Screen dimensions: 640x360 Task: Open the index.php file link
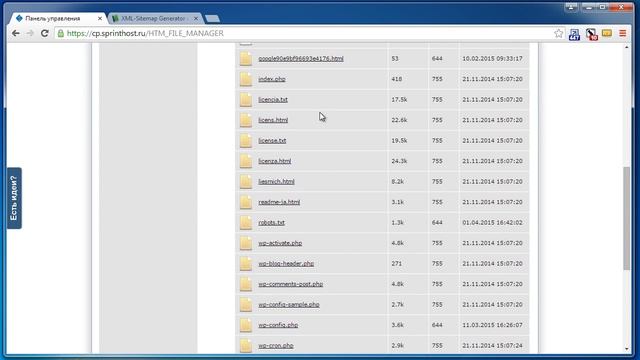coord(272,79)
